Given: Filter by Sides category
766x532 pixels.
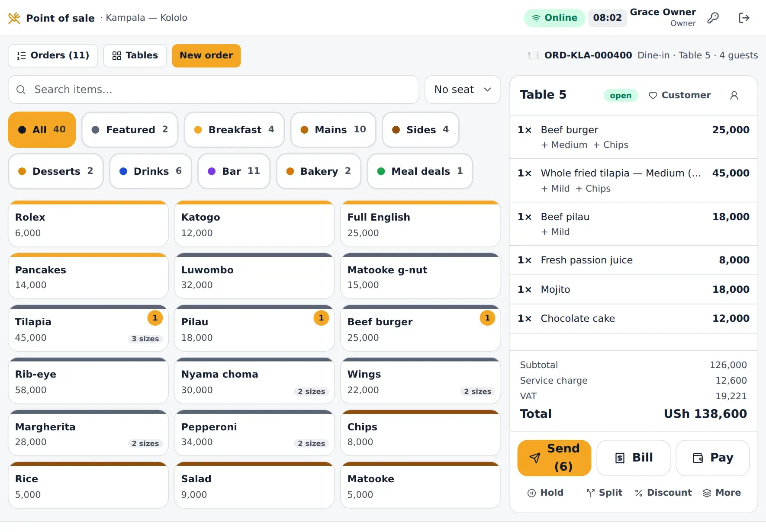Looking at the screenshot, I should coord(421,130).
